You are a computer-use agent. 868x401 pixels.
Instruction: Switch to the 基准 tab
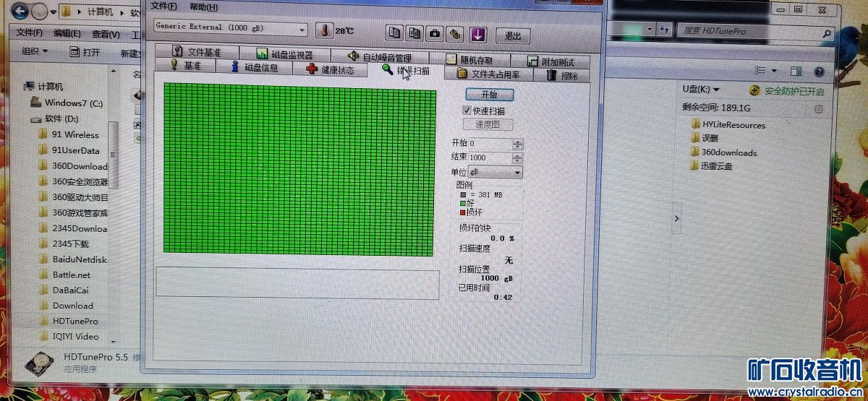(x=186, y=66)
